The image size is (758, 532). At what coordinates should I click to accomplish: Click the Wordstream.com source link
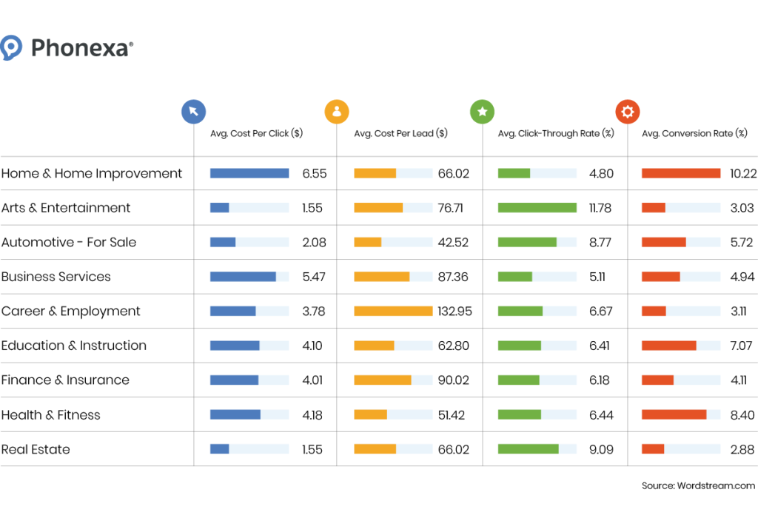pyautogui.click(x=715, y=486)
